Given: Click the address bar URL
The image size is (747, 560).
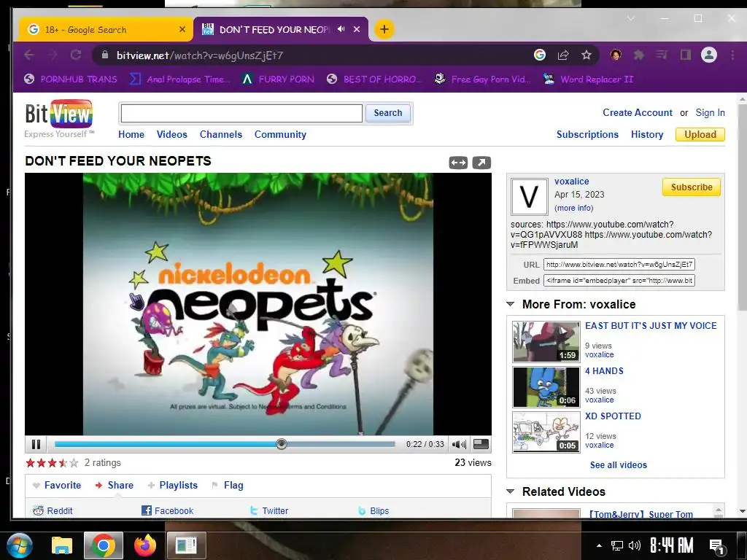Looking at the screenshot, I should (x=200, y=55).
